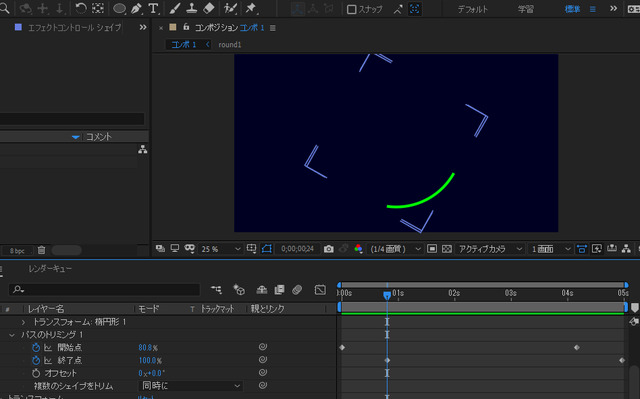640x399 pixels.
Task: Open the 同時に trim multiple shapes dropdown
Action: [x=191, y=386]
